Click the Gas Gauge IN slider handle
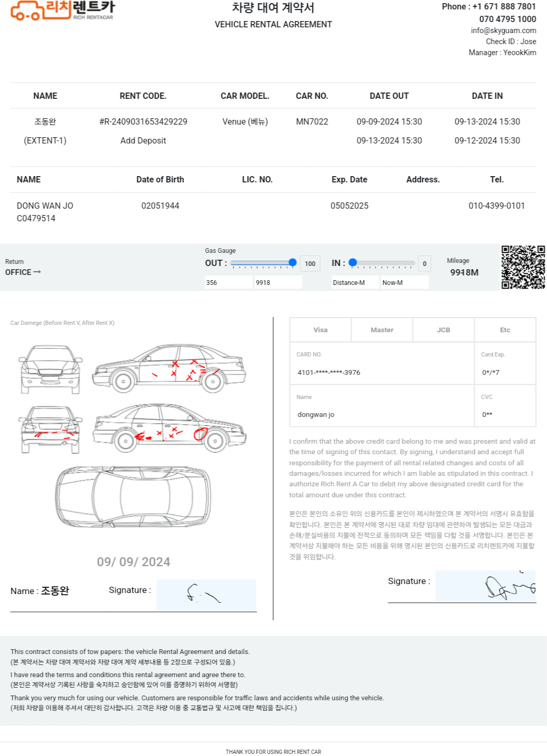The image size is (547, 756). [x=353, y=262]
